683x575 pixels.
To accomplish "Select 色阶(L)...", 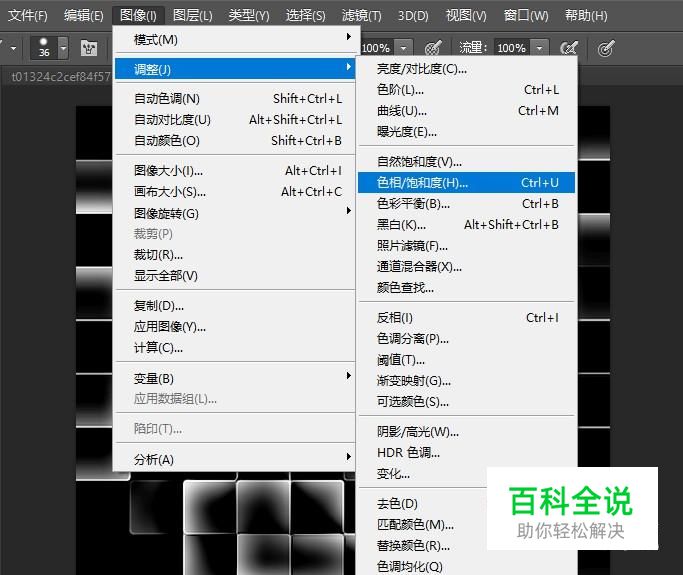I will [x=467, y=90].
